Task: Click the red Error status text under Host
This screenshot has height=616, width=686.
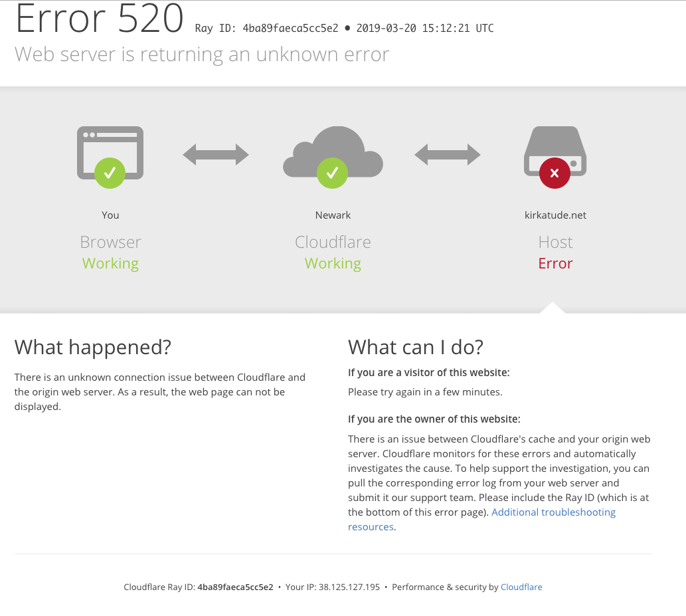Action: (555, 264)
